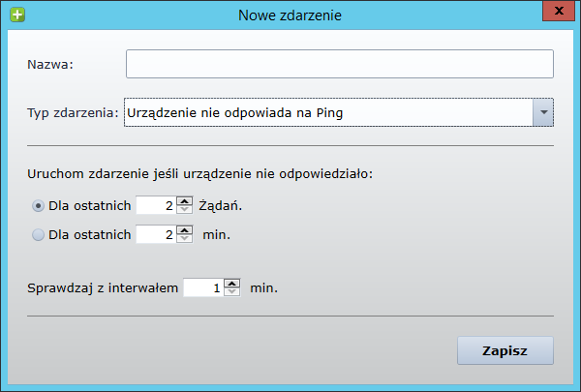The image size is (581, 392).
Task: Expand the Typ zdarzenia dropdown arrow
Action: tap(542, 113)
